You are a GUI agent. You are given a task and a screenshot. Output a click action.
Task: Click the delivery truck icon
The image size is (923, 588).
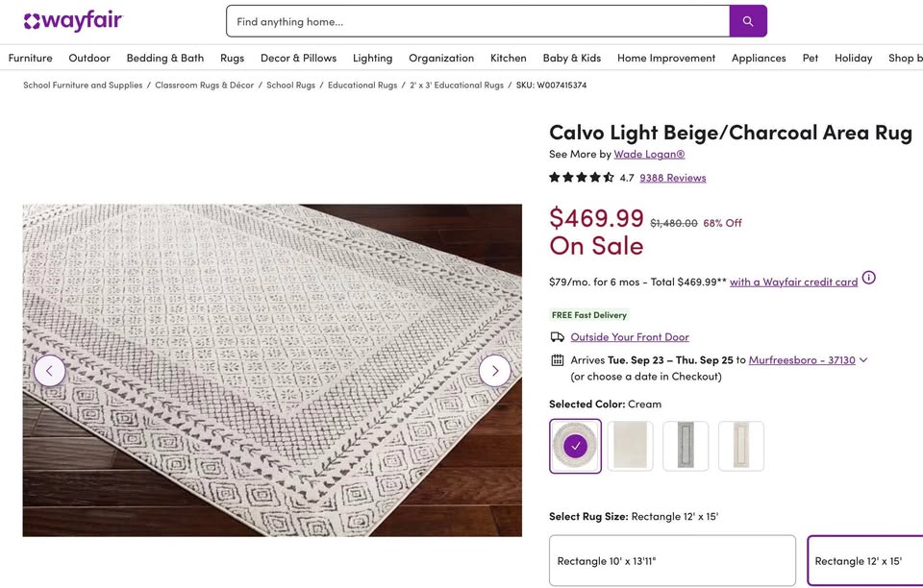click(558, 337)
